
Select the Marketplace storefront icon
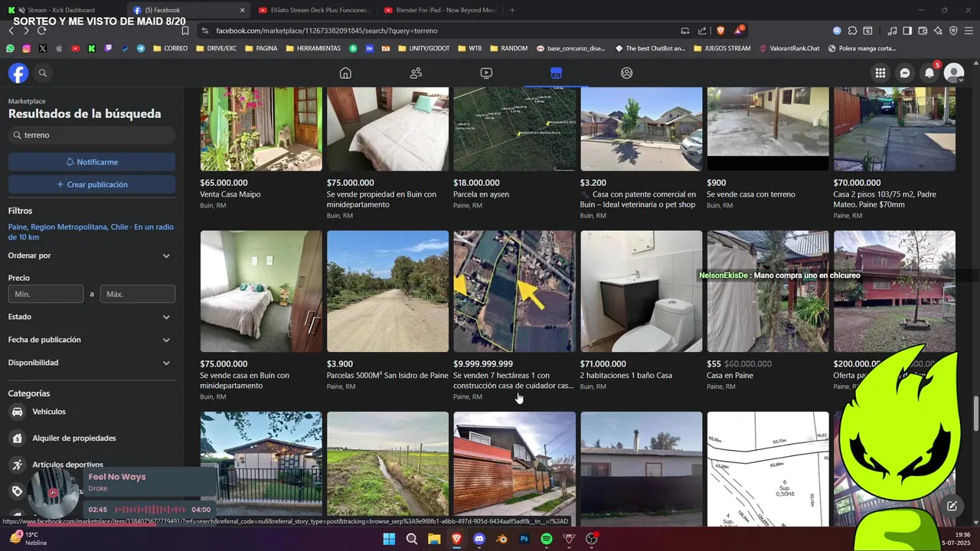tap(557, 73)
